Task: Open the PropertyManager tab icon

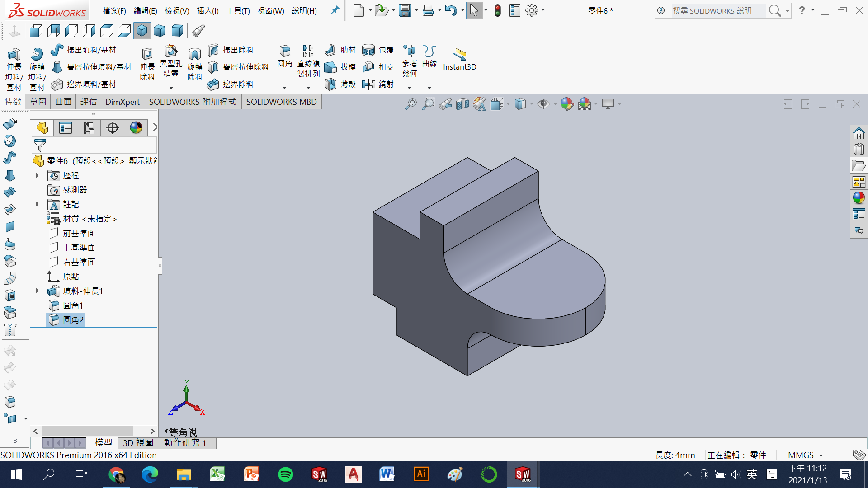Action: point(66,128)
